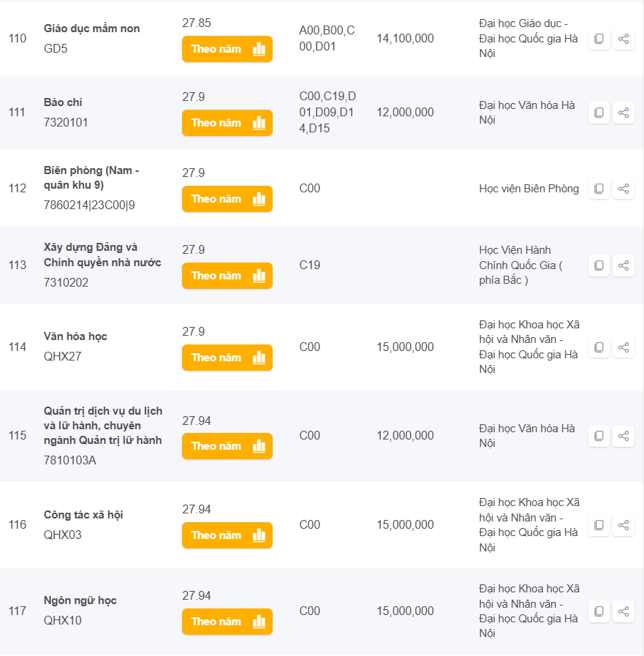Click the Học viện Biên Phòng school name
This screenshot has height=656, width=644.
click(x=529, y=189)
